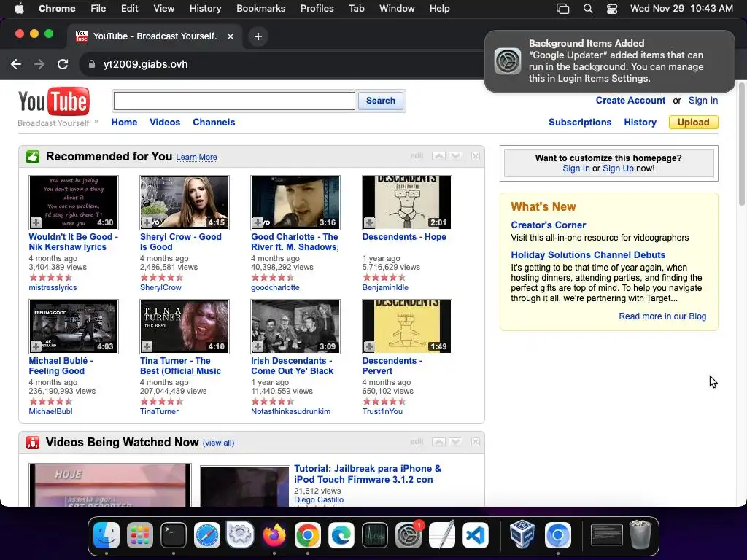
Task: Click Create Account link
Action: tap(630, 101)
